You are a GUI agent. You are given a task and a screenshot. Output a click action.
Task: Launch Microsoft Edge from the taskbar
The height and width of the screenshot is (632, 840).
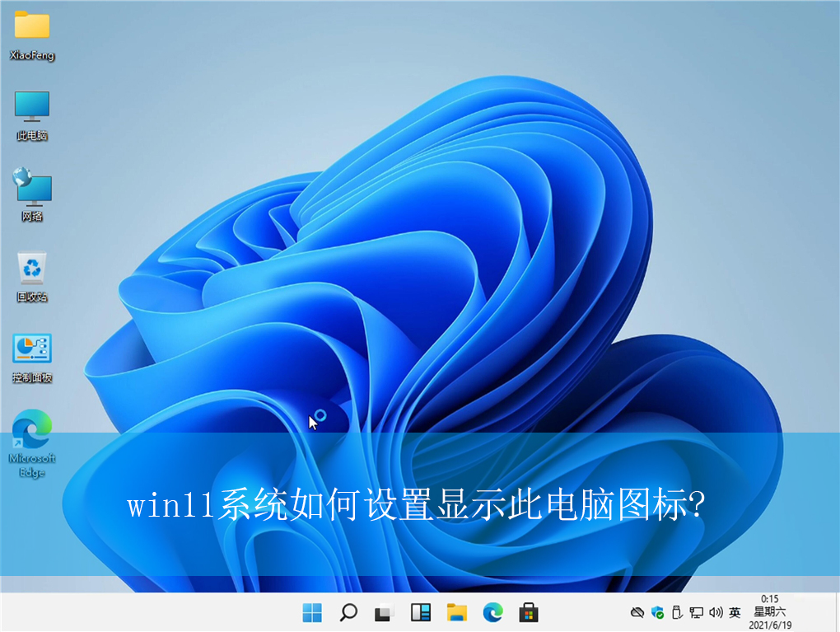pos(492,612)
